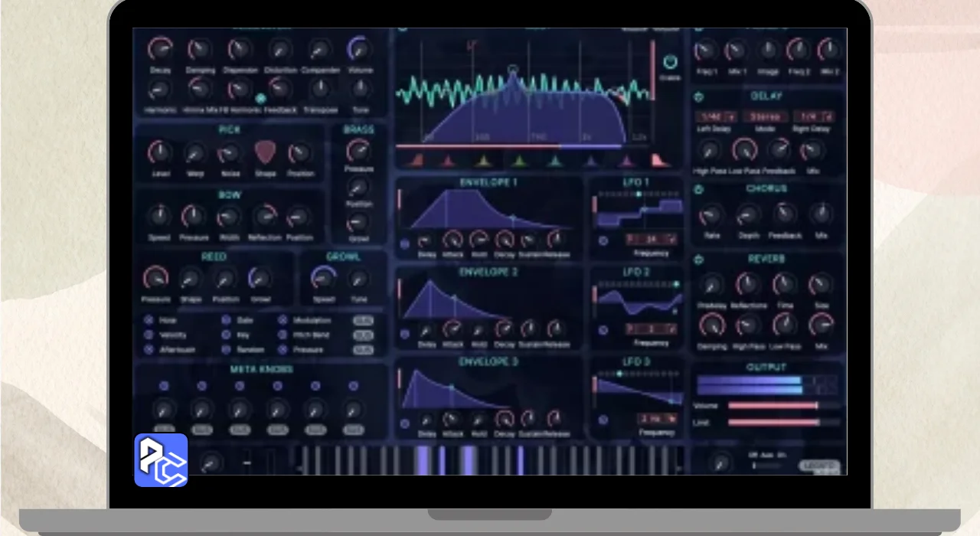Screen dimensions: 980x536
Task: Click the Pick Shape plectrum icon
Action: click(265, 152)
